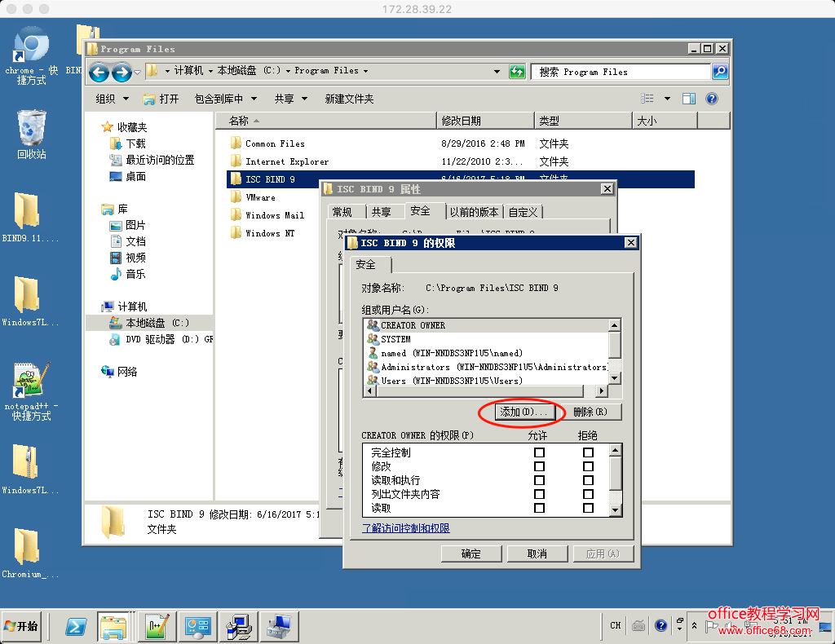Check Allow for Modify (修改)
Screen dimensions: 835x644
(x=539, y=466)
